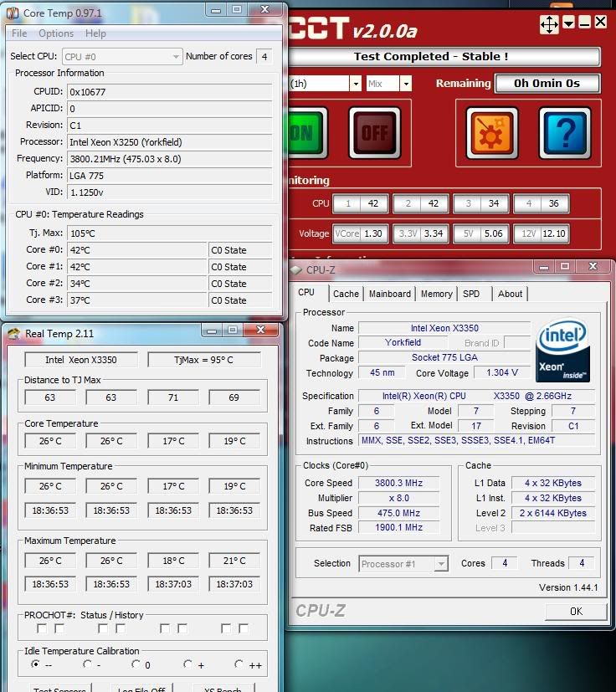616x692 pixels.
Task: Open the Select CPU dropdown in Core Temp
Action: coord(122,57)
